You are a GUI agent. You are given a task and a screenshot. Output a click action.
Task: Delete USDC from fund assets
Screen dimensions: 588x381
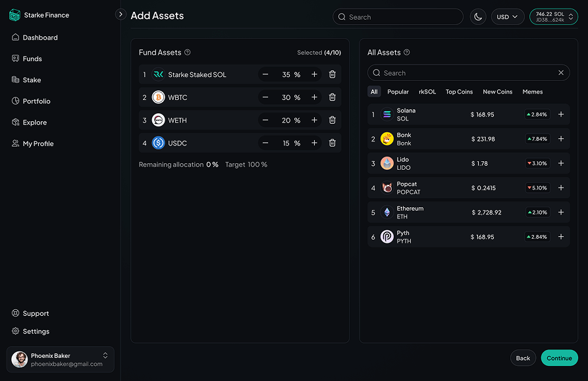pyautogui.click(x=333, y=143)
